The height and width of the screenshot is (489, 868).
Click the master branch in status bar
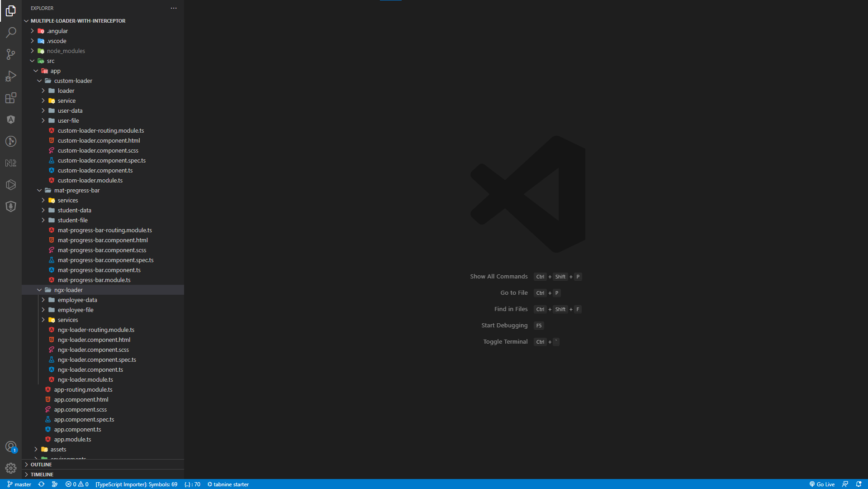pyautogui.click(x=19, y=484)
